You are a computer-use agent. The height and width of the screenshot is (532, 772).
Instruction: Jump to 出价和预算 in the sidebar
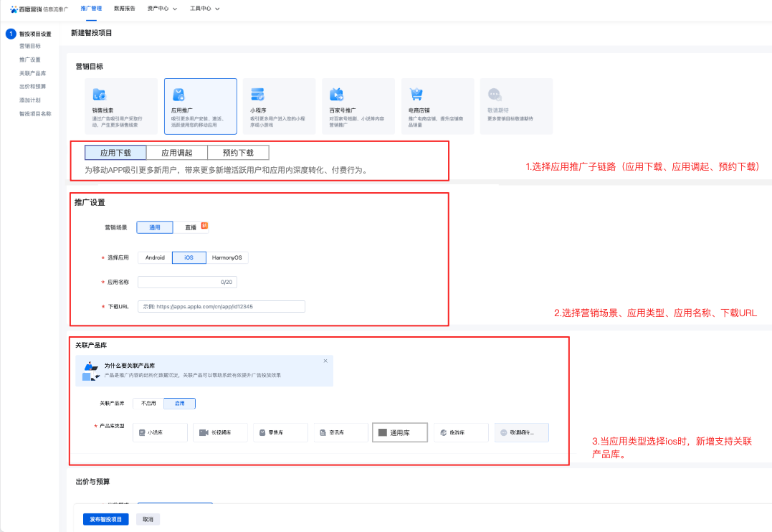click(33, 87)
